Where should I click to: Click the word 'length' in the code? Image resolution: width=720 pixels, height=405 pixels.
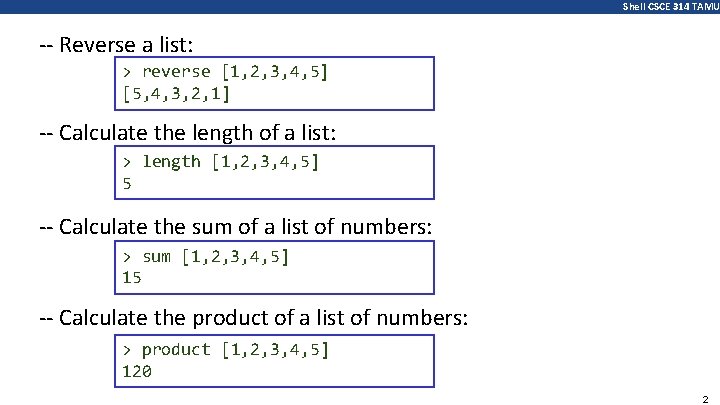(x=171, y=161)
